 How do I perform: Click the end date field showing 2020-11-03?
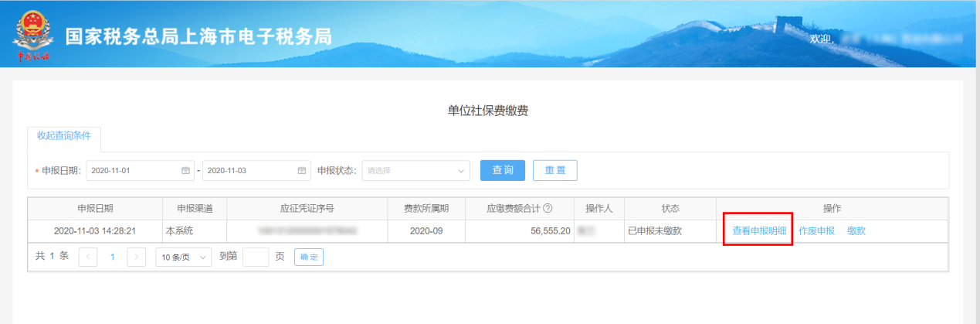click(x=249, y=170)
